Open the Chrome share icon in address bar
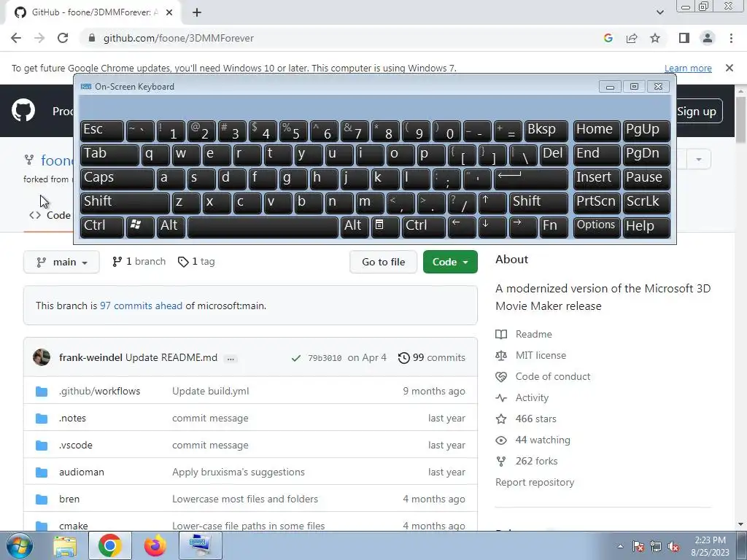 click(x=632, y=38)
